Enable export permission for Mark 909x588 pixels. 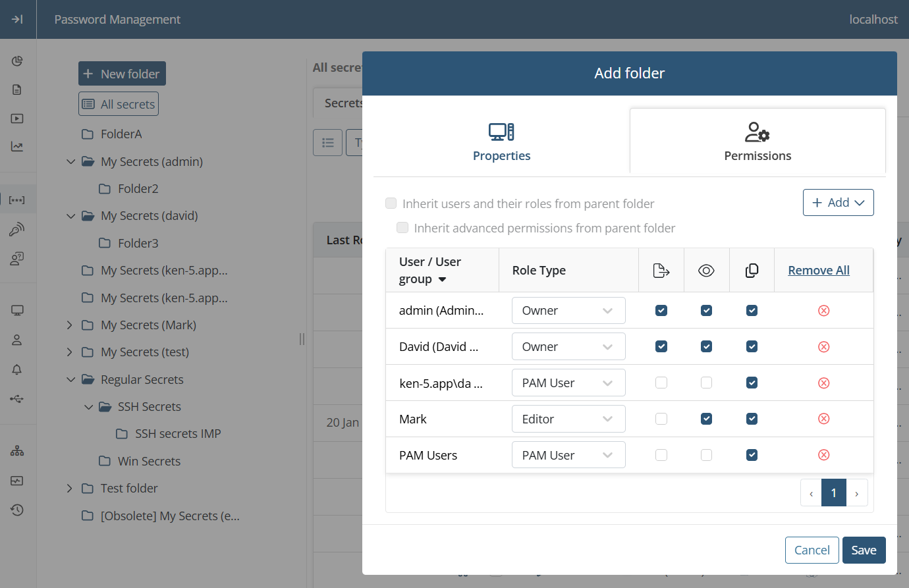[661, 419]
